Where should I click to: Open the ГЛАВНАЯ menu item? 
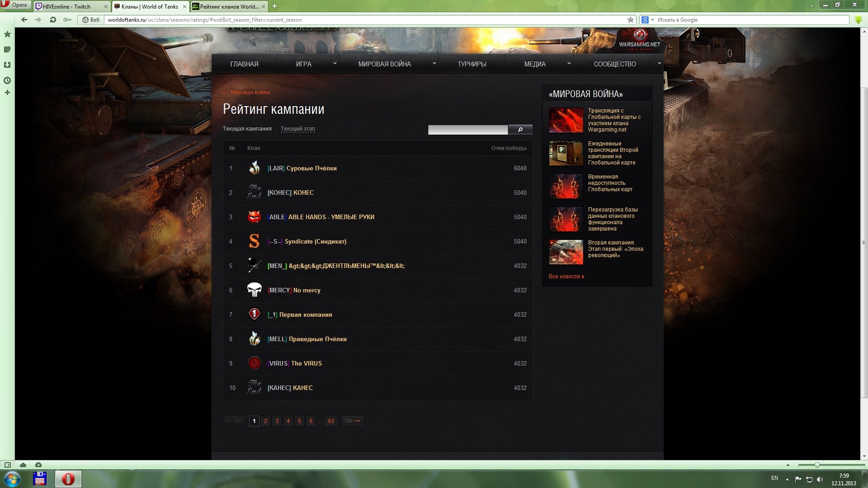tap(244, 64)
